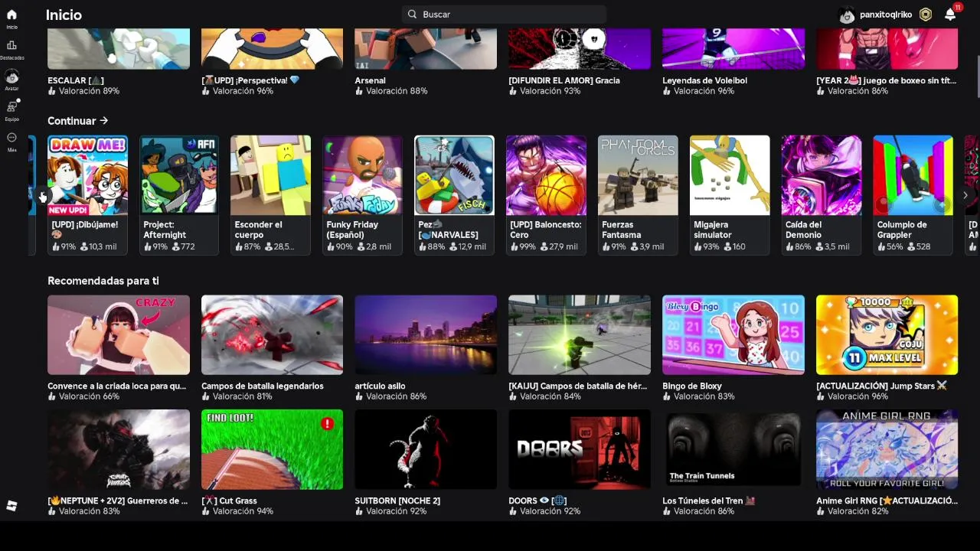Screen dimensions: 980x551
Task: Open the Pez [NARVALES] Fisch tile
Action: point(455,195)
